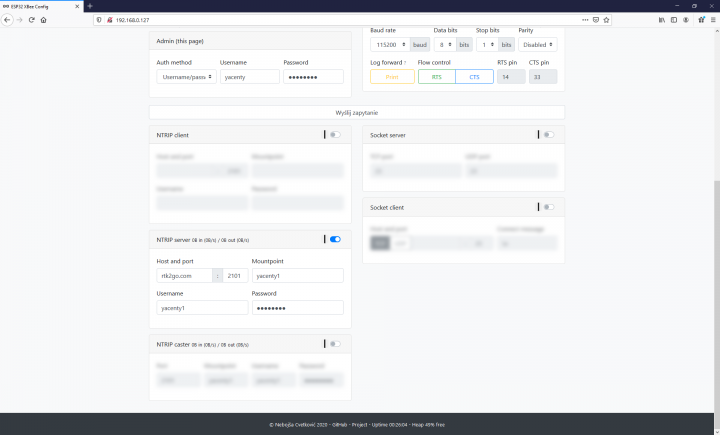Click the RTS flow control button

(x=436, y=76)
